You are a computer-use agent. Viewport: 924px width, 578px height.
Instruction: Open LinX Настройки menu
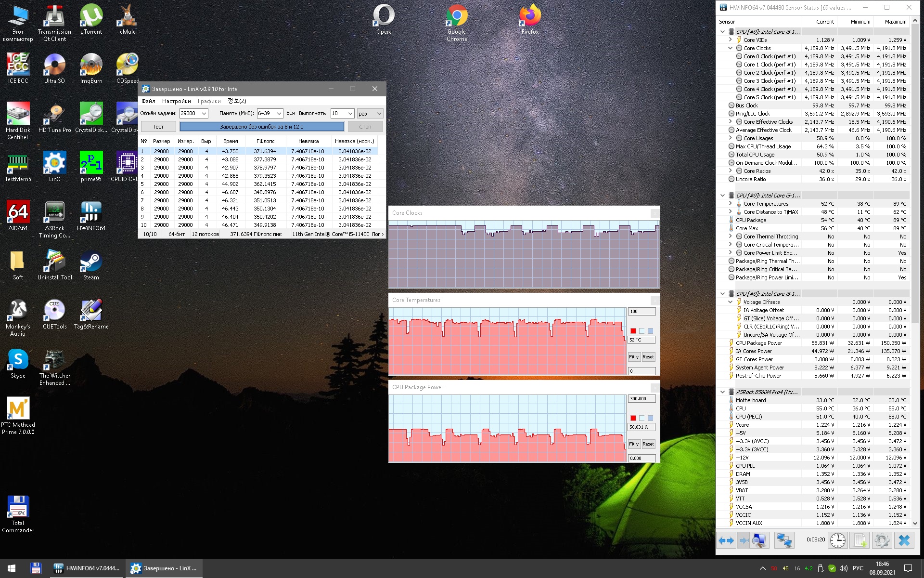pos(176,101)
